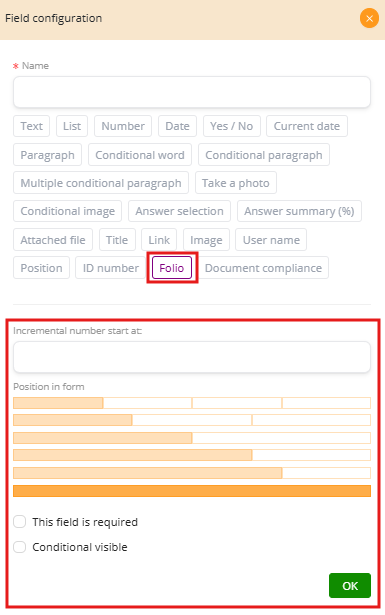This screenshot has height=615, width=385.
Task: Click the green OK button
Action: [x=350, y=586]
